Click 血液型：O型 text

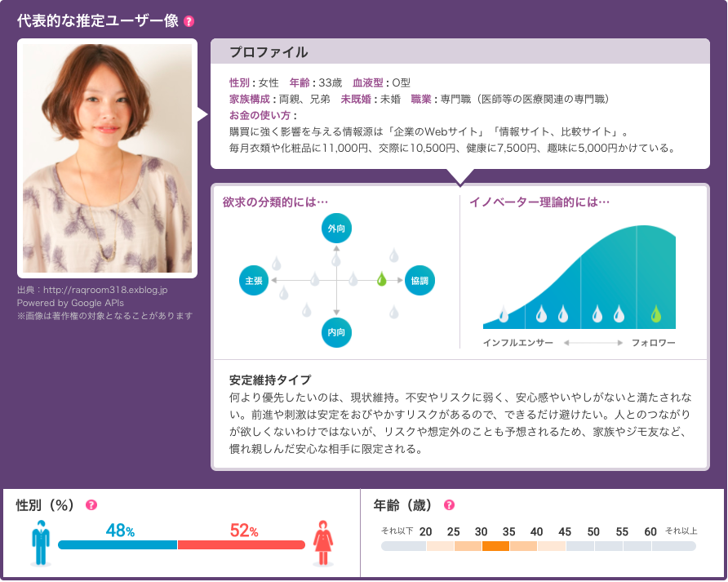382,82
